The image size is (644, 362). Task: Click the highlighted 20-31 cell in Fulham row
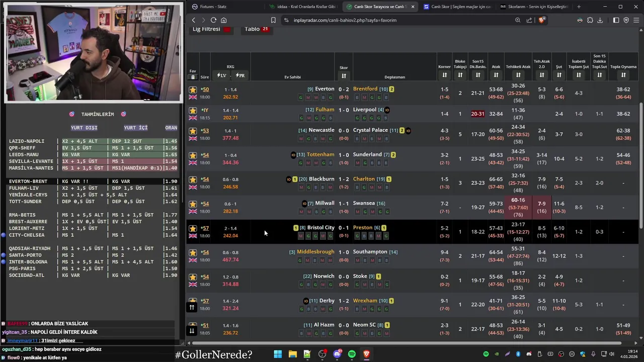(477, 114)
